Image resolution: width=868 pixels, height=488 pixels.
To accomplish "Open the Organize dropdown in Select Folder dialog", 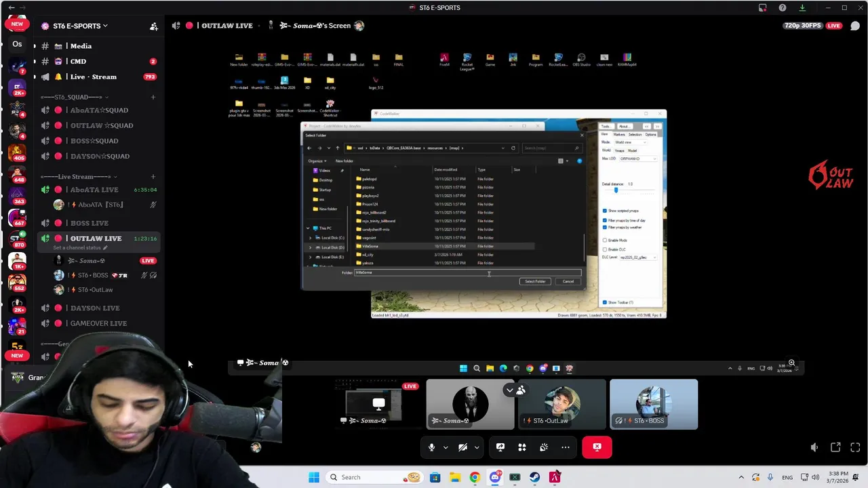I will pos(317,161).
